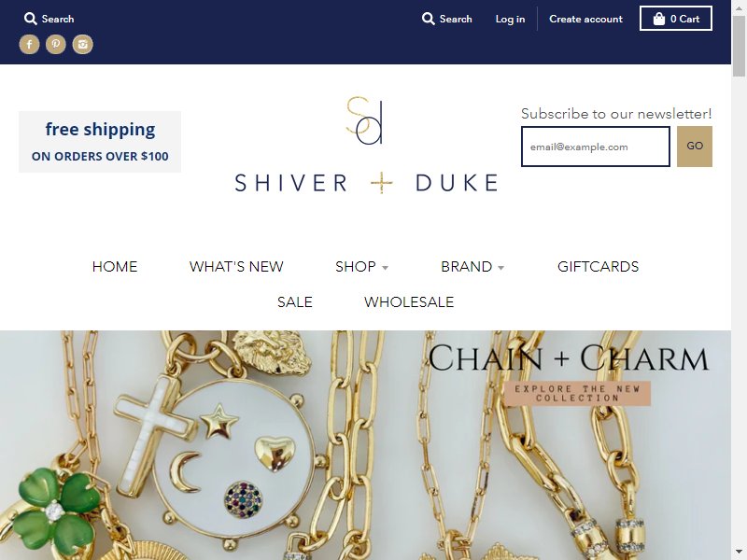The height and width of the screenshot is (560, 747).
Task: Submit newsletter with GO button
Action: [695, 147]
